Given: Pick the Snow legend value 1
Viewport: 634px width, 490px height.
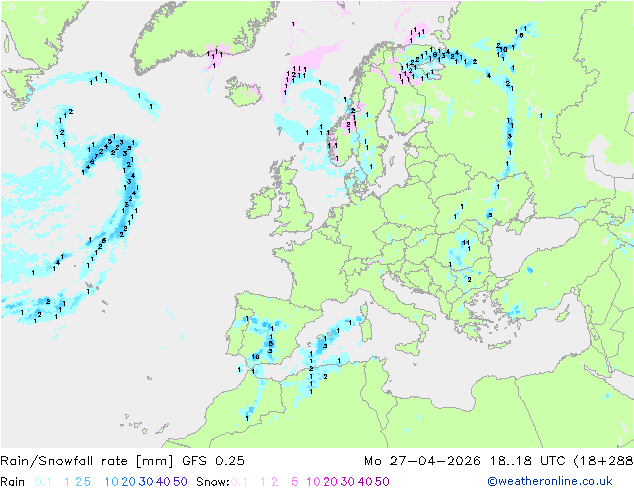Looking at the screenshot, I should 263,482.
